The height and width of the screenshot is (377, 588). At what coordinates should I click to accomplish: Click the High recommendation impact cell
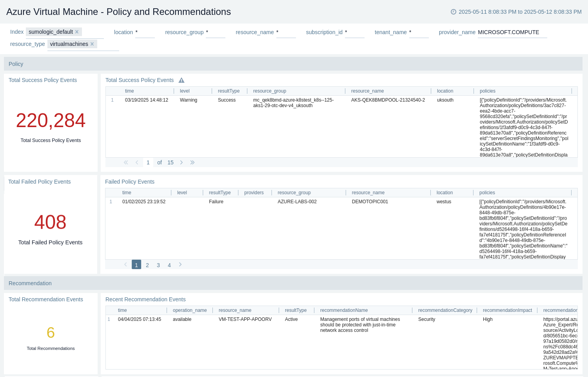coord(488,319)
